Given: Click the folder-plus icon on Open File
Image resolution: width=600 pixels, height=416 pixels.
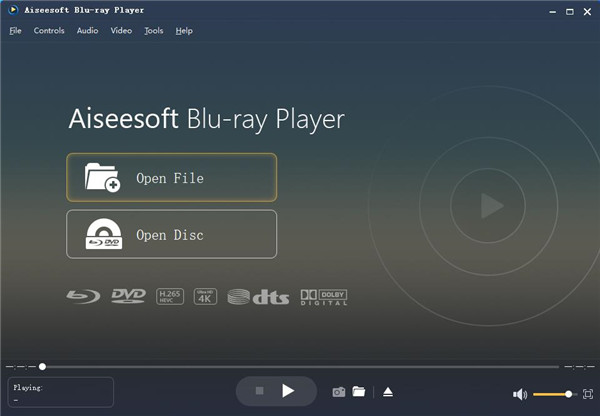Looking at the screenshot, I should point(102,177).
